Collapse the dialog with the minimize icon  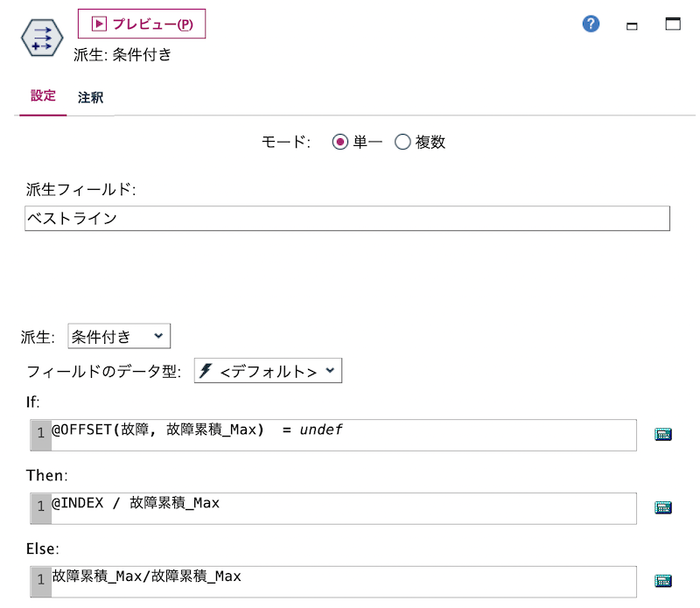(633, 25)
